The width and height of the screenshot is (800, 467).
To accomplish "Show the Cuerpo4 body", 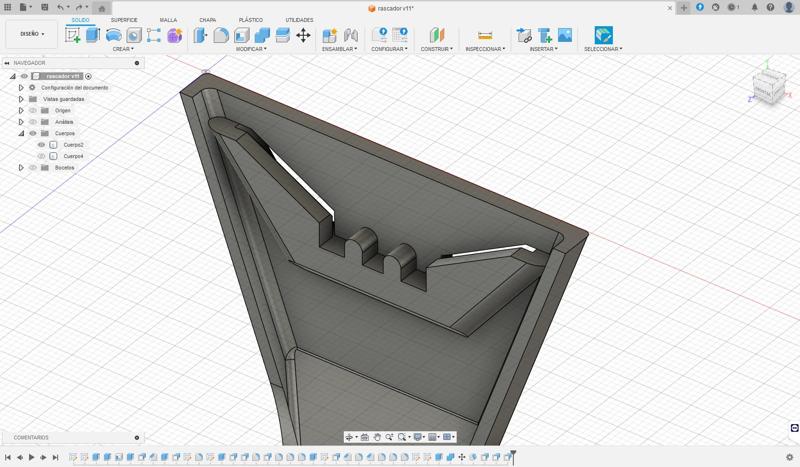I will [x=41, y=156].
